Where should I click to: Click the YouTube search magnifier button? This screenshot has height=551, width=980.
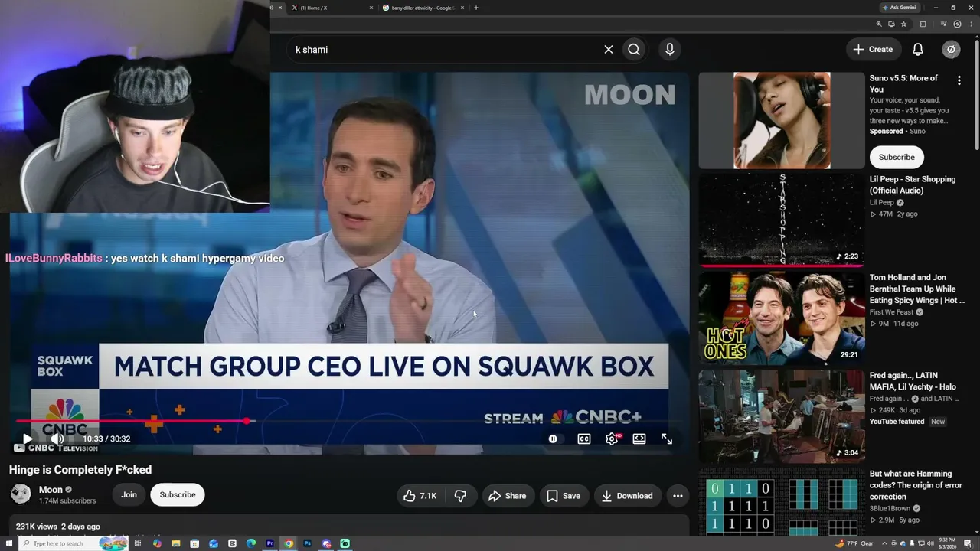point(634,49)
